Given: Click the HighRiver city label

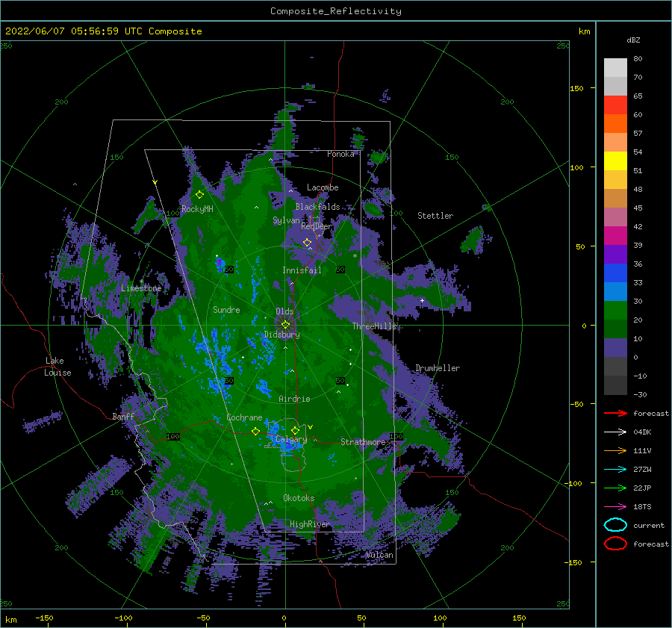Looking at the screenshot, I should tap(310, 524).
